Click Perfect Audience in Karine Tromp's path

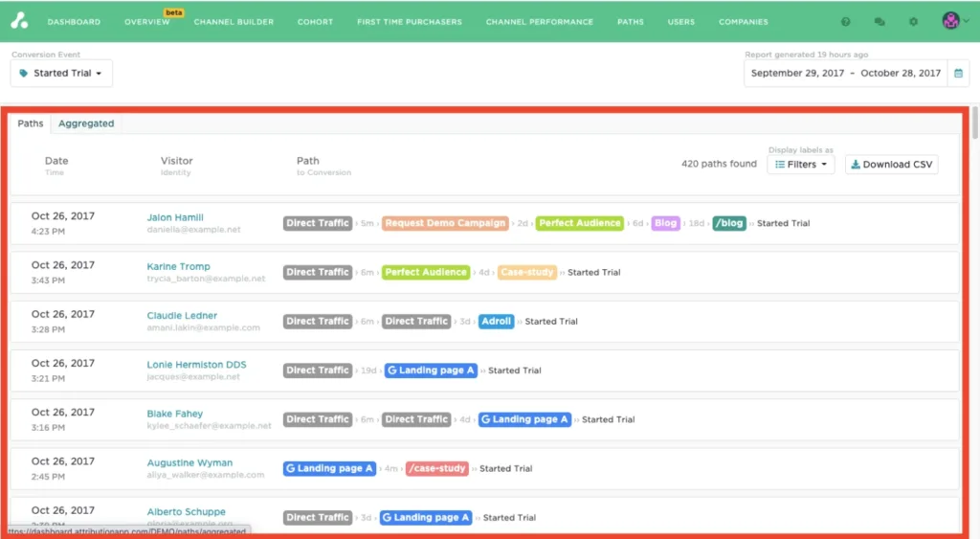pos(426,272)
